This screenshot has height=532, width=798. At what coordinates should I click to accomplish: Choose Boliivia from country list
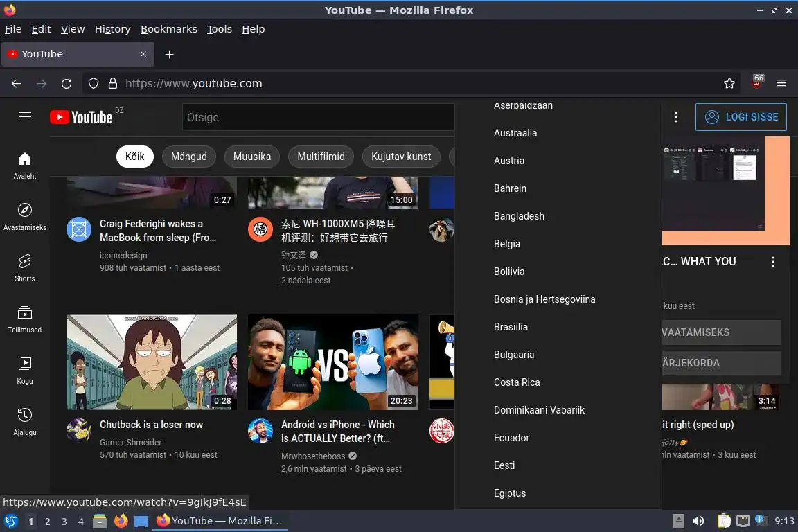point(558,272)
